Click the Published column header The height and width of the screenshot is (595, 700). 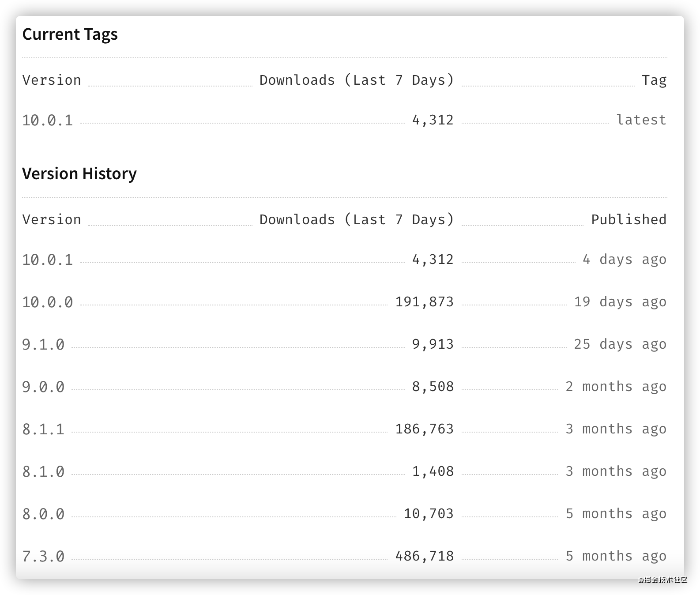coord(628,220)
